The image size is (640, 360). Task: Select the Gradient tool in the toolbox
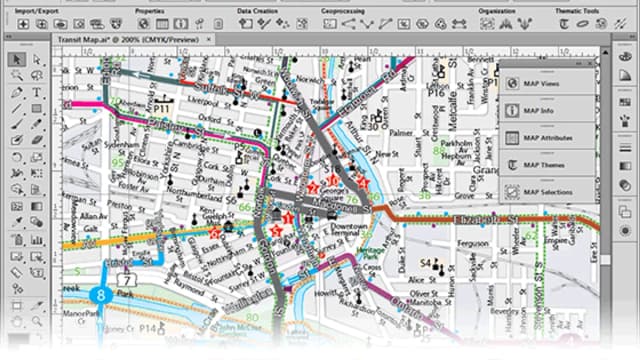point(37,206)
